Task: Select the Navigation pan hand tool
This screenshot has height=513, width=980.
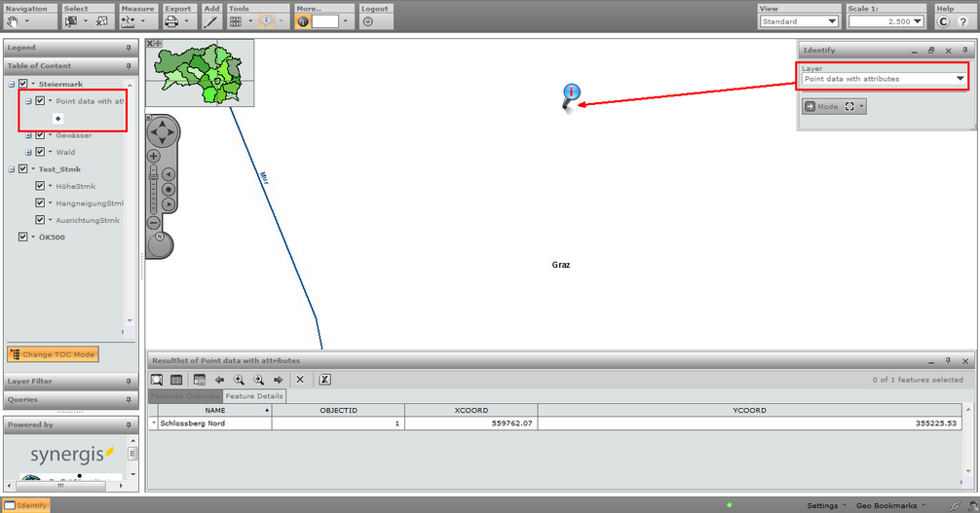Action: click(12, 21)
